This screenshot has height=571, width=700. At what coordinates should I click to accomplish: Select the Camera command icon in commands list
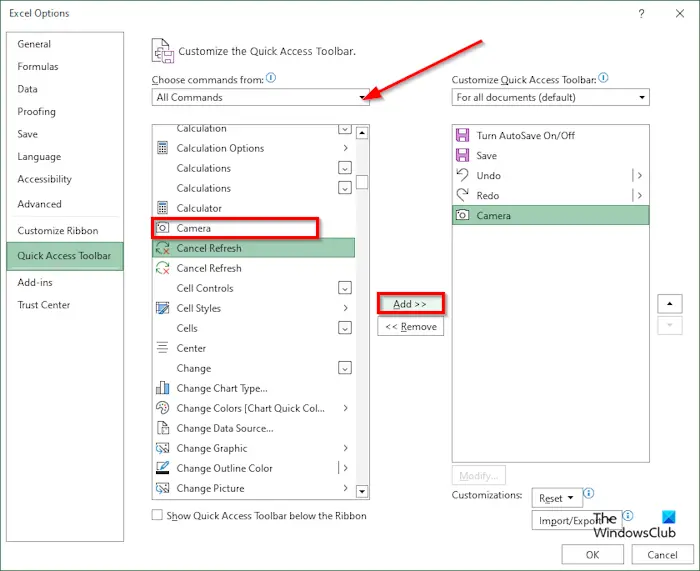coord(162,228)
